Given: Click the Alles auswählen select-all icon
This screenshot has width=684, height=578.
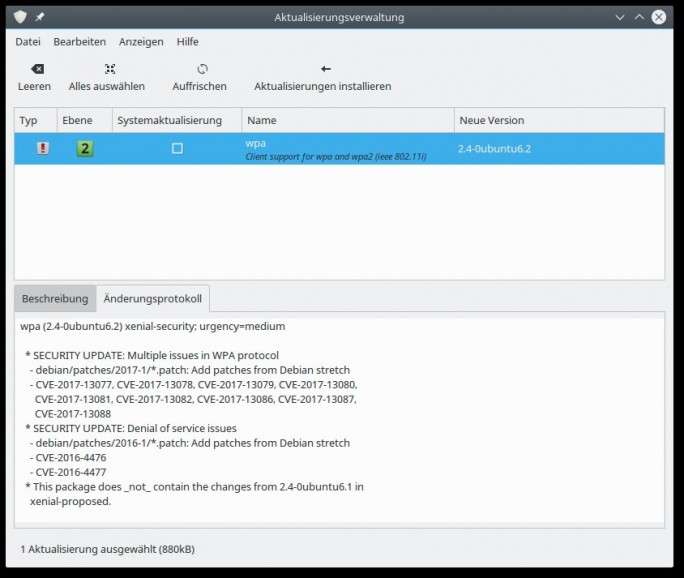Looking at the screenshot, I should (110, 69).
